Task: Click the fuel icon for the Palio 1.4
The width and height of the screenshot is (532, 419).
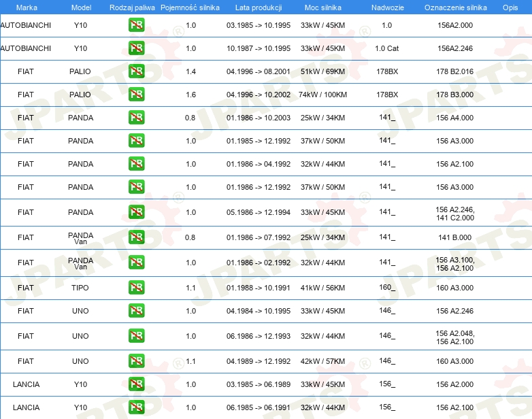Action: coord(136,71)
